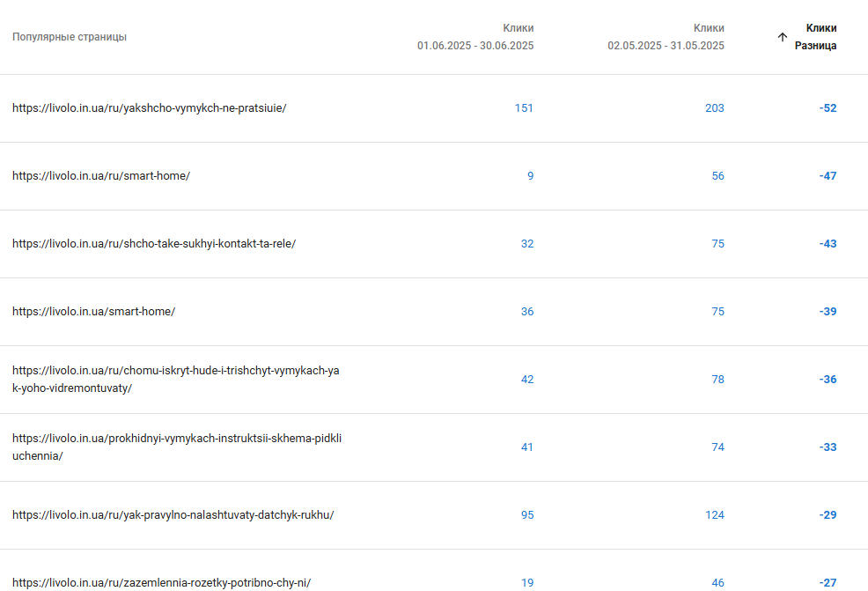
Task: Click the -36 difference value
Action: pos(828,380)
